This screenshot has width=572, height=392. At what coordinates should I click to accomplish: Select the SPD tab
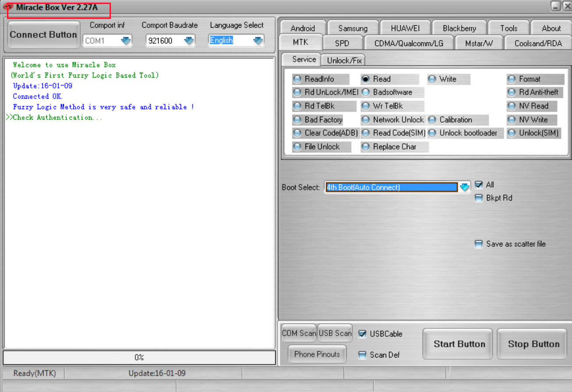tap(342, 43)
